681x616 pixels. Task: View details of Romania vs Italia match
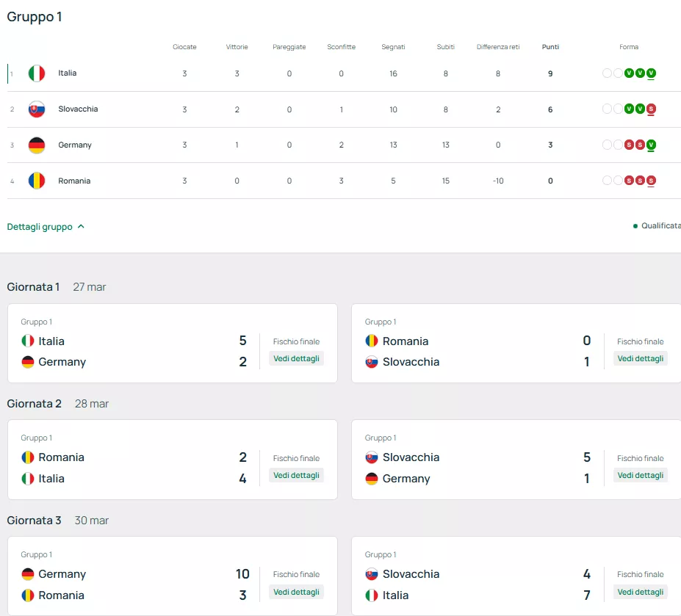(296, 475)
